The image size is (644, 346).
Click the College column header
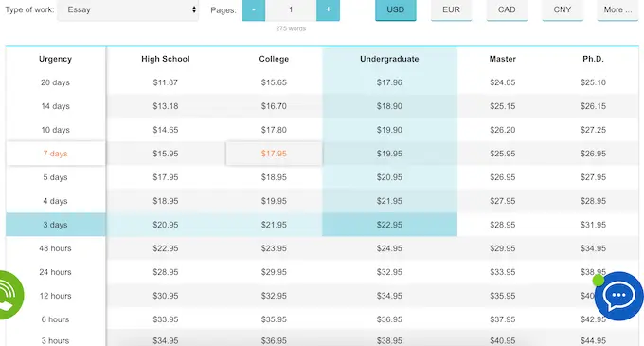coord(274,59)
